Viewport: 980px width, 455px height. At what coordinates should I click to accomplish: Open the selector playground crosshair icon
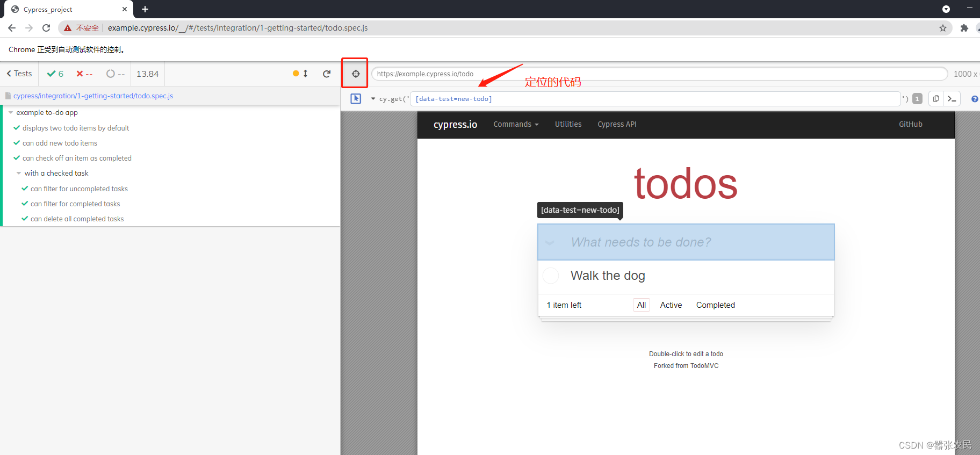pyautogui.click(x=356, y=74)
